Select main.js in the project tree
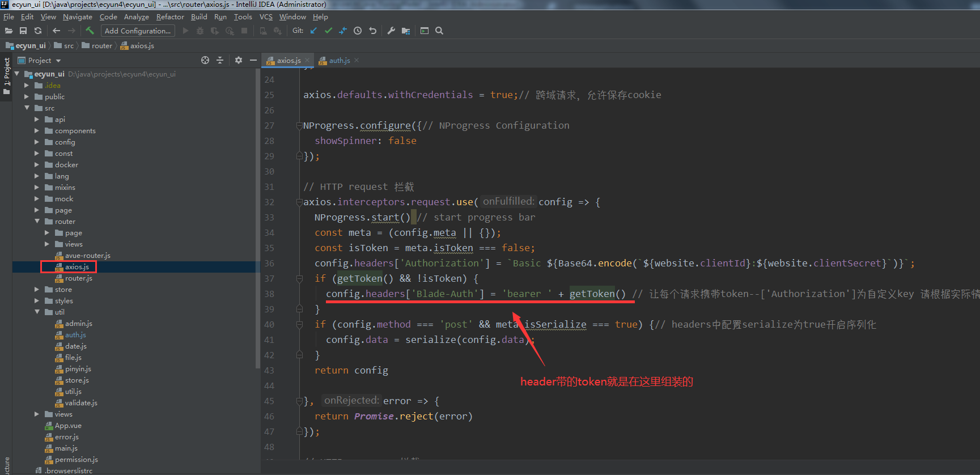Viewport: 980px width, 475px height. pyautogui.click(x=66, y=448)
